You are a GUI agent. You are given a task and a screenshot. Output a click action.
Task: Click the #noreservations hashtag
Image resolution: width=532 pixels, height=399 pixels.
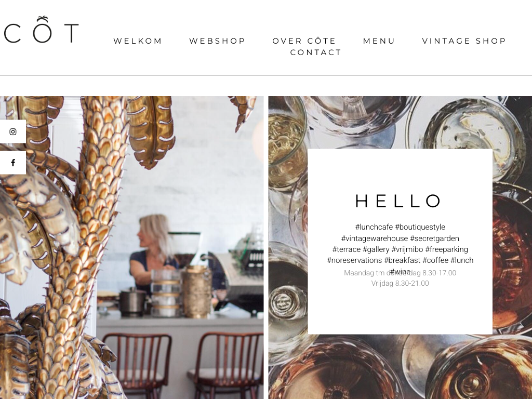click(354, 260)
